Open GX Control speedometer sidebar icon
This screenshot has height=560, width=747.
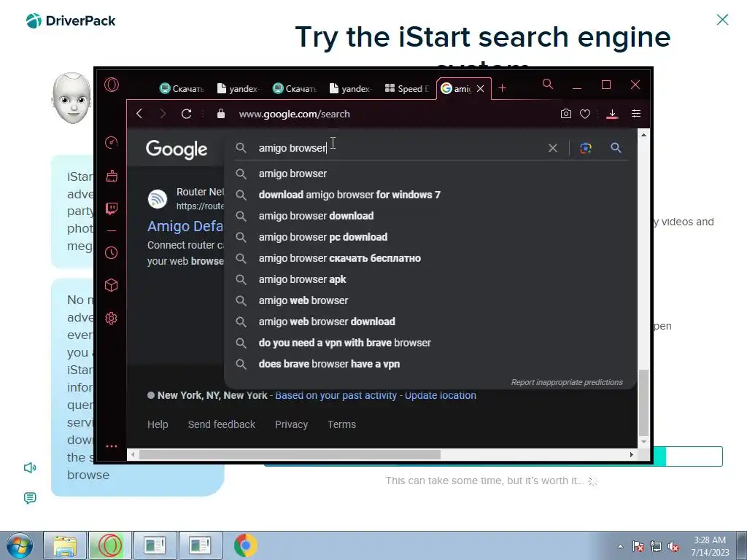112,142
